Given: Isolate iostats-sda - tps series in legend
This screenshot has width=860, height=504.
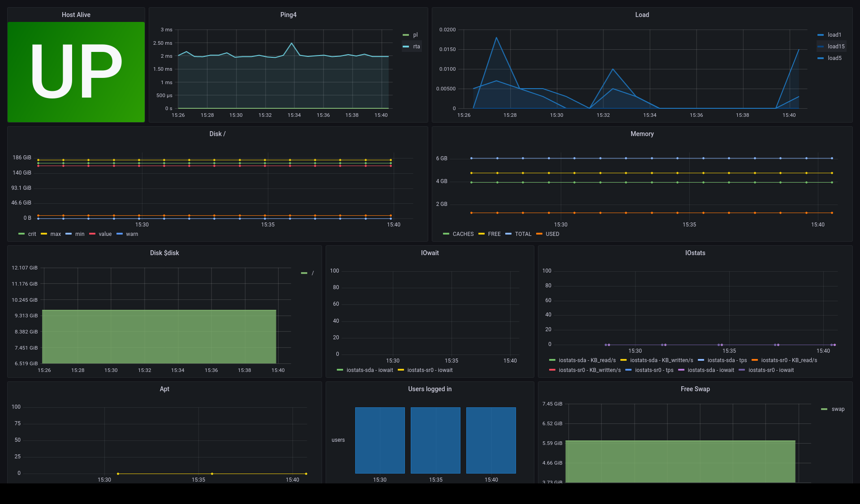Looking at the screenshot, I should [x=727, y=360].
